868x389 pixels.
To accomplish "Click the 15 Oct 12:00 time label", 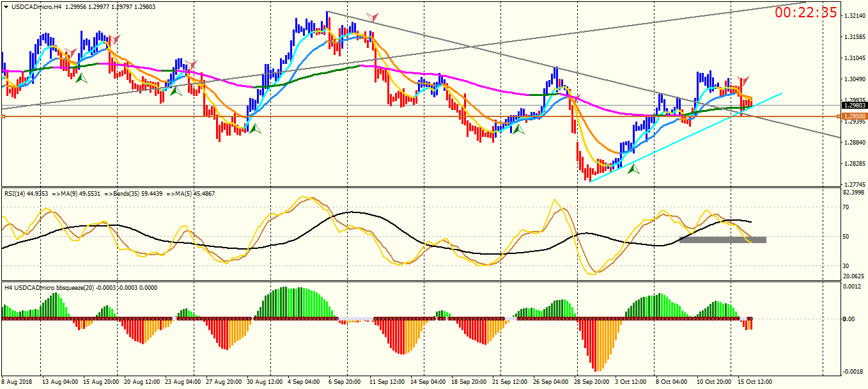I will pos(756,382).
